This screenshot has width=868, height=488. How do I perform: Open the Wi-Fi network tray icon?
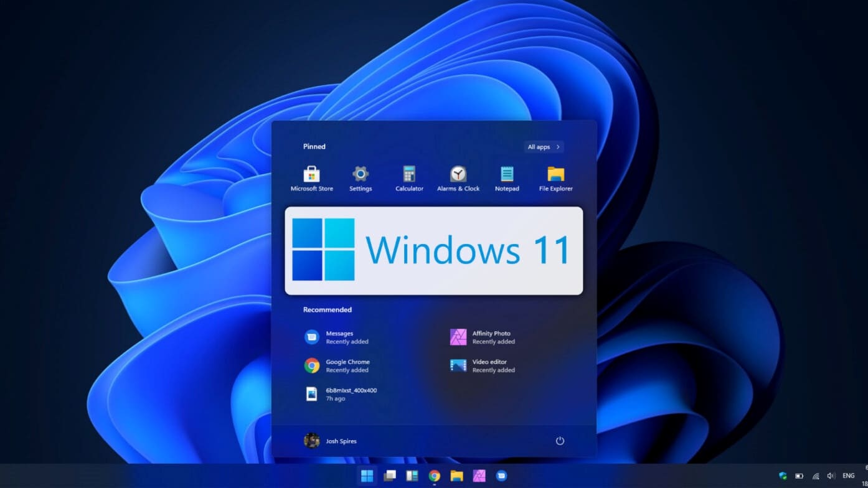click(816, 476)
